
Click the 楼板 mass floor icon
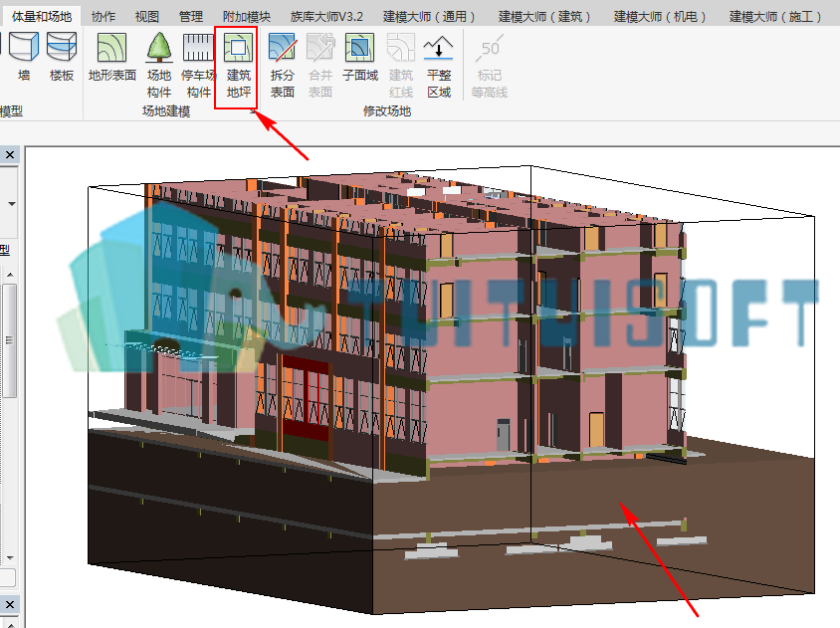(62, 57)
